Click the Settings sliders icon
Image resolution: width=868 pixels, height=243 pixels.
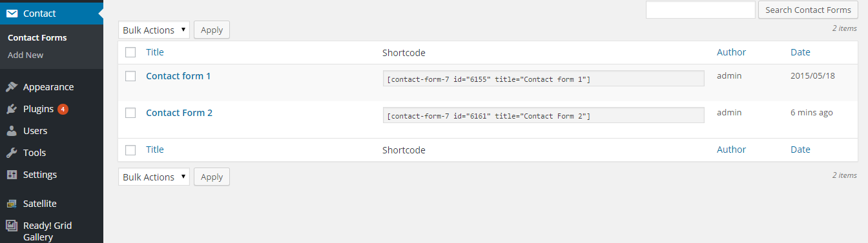pyautogui.click(x=12, y=175)
